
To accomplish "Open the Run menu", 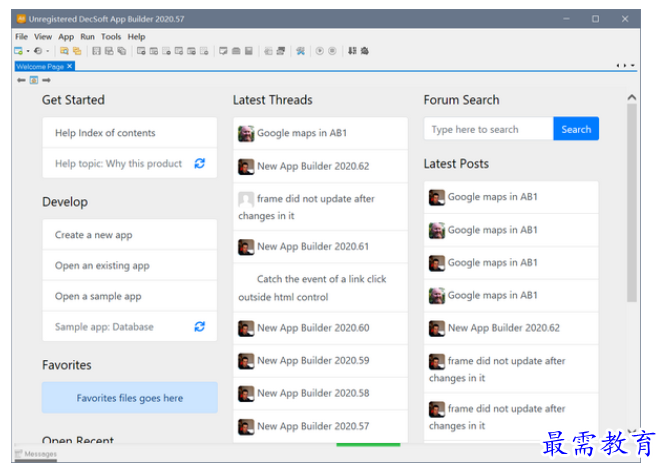I will point(88,37).
